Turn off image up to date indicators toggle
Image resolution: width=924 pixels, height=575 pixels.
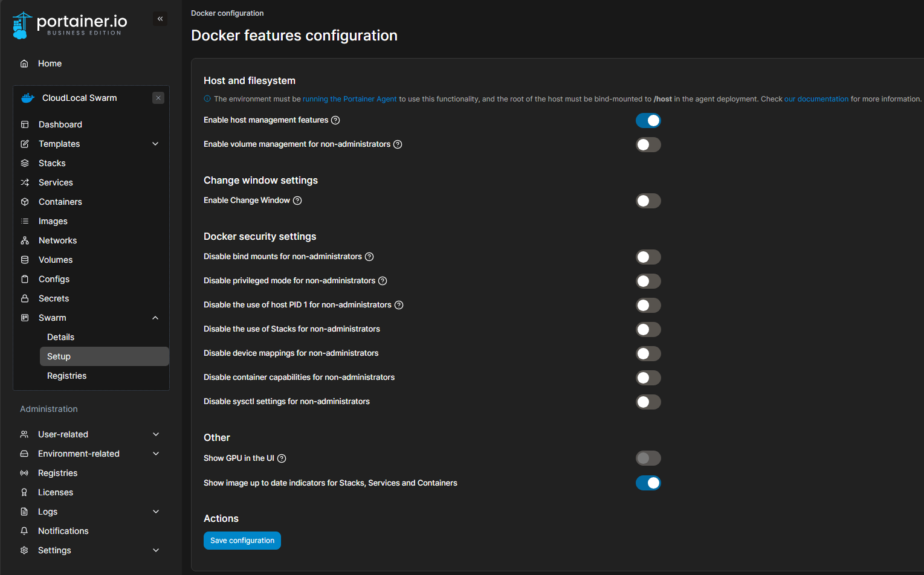[648, 483]
